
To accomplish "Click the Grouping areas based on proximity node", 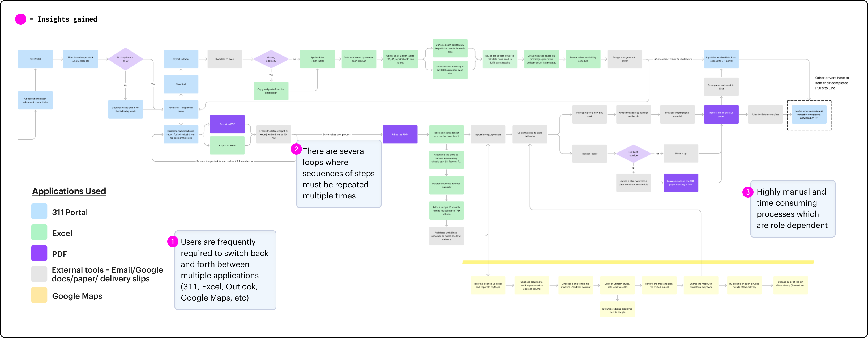I will click(x=541, y=59).
